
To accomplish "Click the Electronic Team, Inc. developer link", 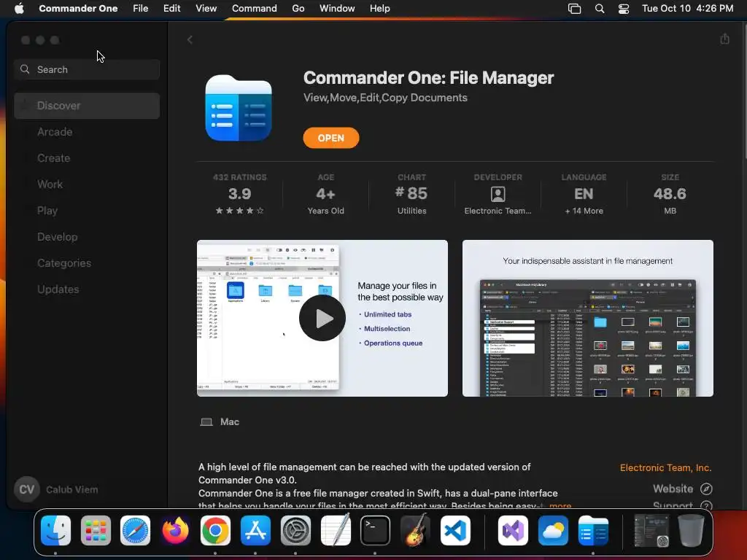I will (x=665, y=467).
